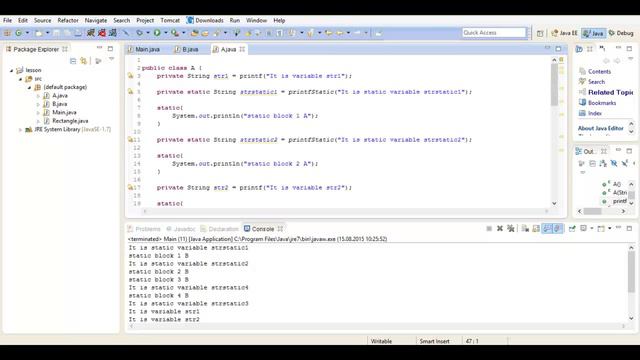Open the Debug button dropdown arrow

[148, 33]
